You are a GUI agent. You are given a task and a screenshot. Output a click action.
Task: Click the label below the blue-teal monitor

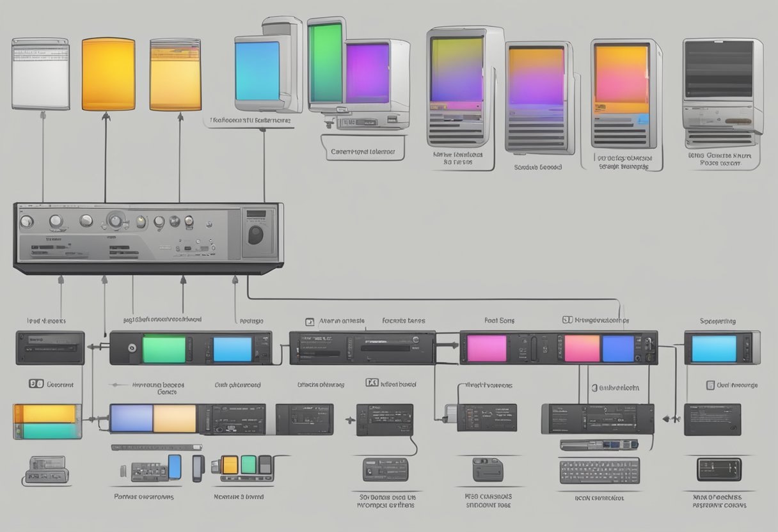[x=250, y=120]
